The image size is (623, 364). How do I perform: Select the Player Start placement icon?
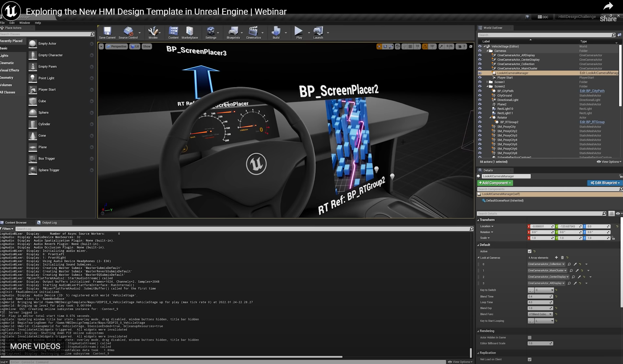click(x=33, y=90)
